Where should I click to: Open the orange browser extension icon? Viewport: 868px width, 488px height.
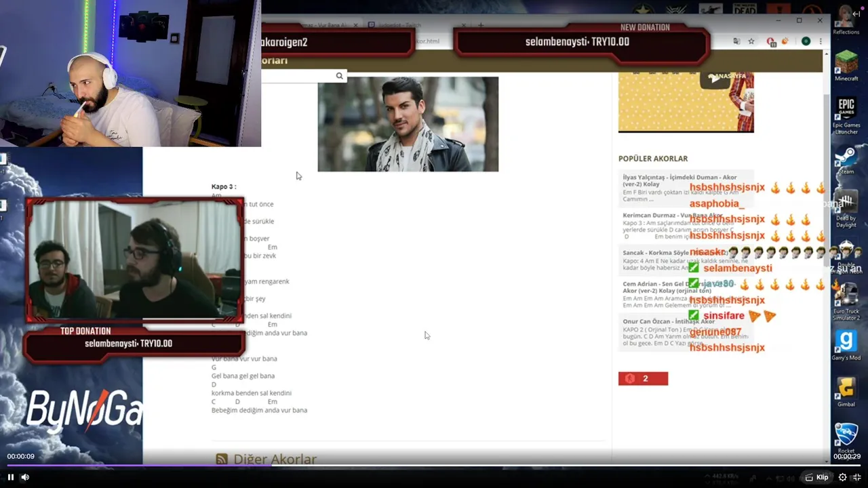(x=785, y=41)
